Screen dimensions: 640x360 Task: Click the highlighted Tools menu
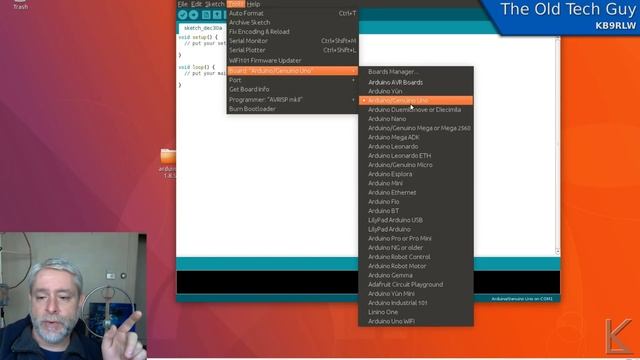click(x=236, y=4)
